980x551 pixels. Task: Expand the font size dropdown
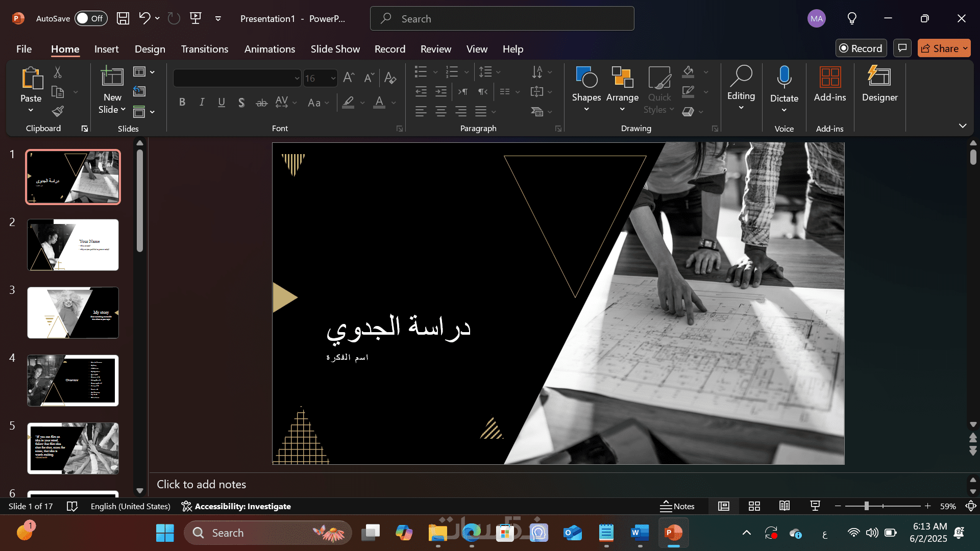[x=333, y=78]
